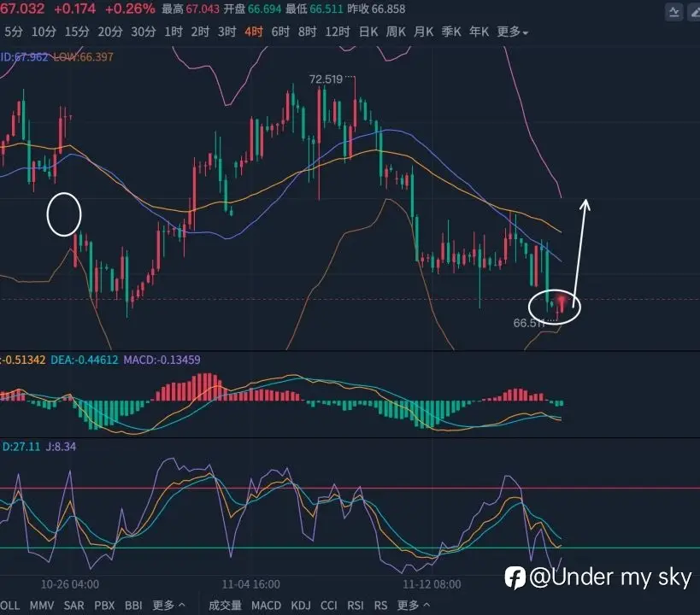Click the 11-12 08:00 time axis label
The height and width of the screenshot is (615, 700).
[x=432, y=584]
